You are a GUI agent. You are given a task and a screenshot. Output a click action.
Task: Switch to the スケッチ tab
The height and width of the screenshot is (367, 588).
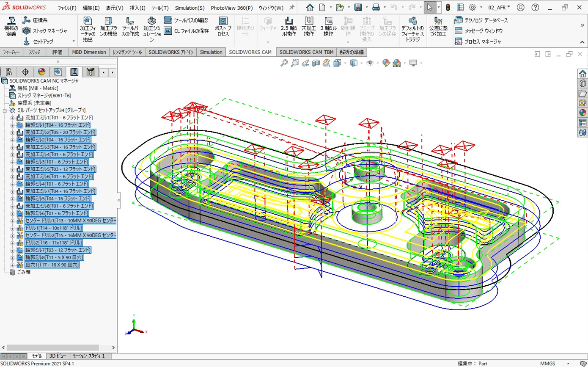point(35,52)
